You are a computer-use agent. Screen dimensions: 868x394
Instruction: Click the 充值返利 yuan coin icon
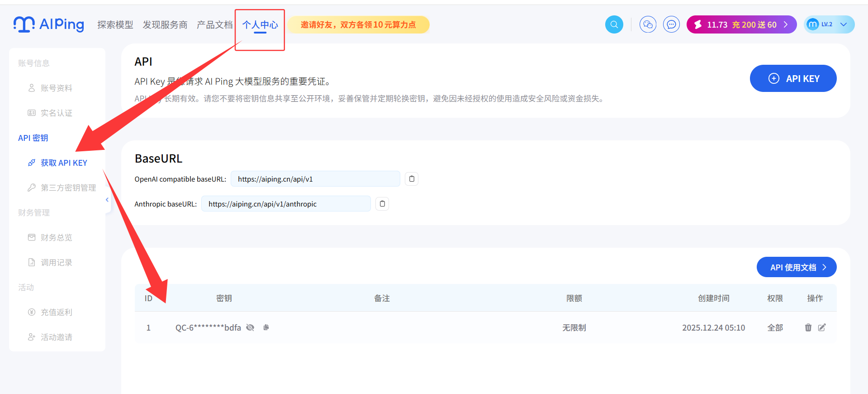click(32, 312)
